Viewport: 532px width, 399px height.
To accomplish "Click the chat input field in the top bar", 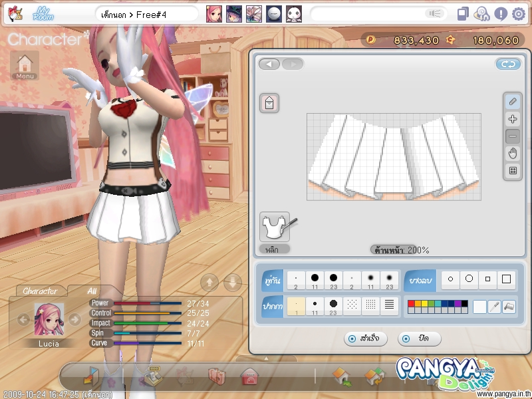I will [378, 14].
